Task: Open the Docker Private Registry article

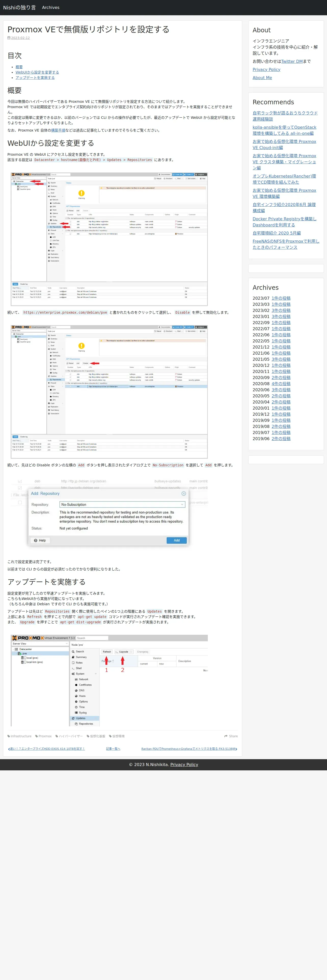Action: click(x=284, y=222)
